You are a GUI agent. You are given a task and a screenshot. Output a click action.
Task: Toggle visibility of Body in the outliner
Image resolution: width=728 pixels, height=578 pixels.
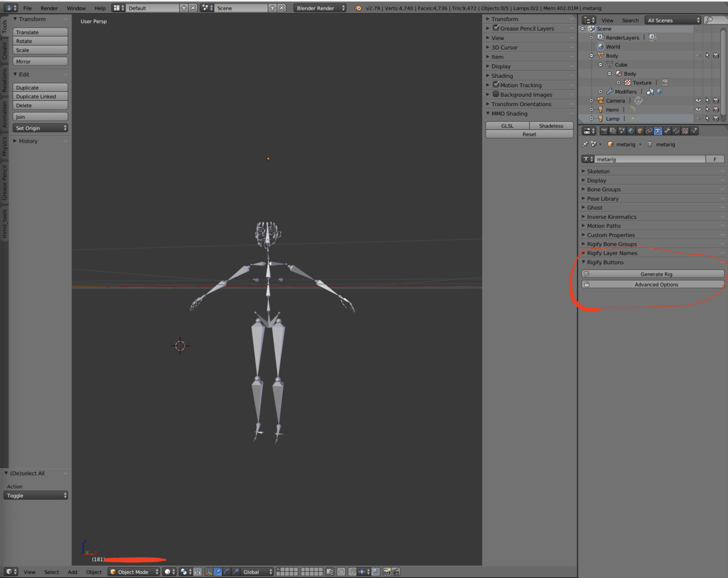(x=698, y=55)
